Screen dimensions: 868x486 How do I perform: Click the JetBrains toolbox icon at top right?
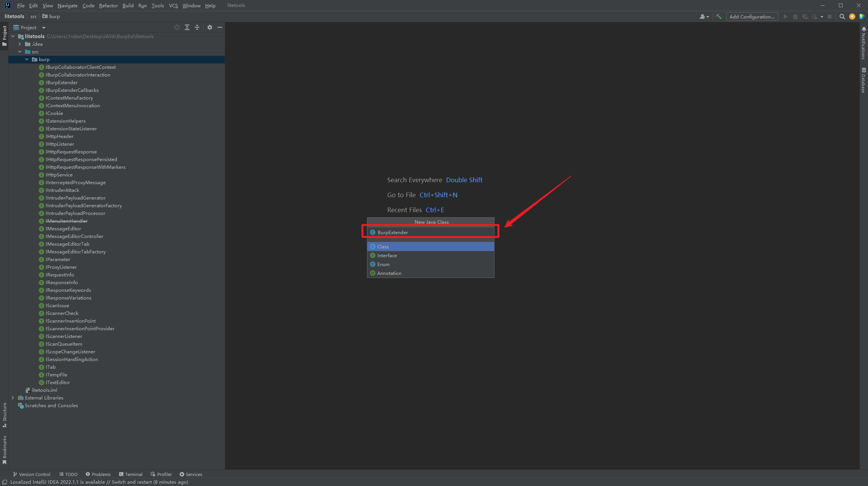pos(862,17)
